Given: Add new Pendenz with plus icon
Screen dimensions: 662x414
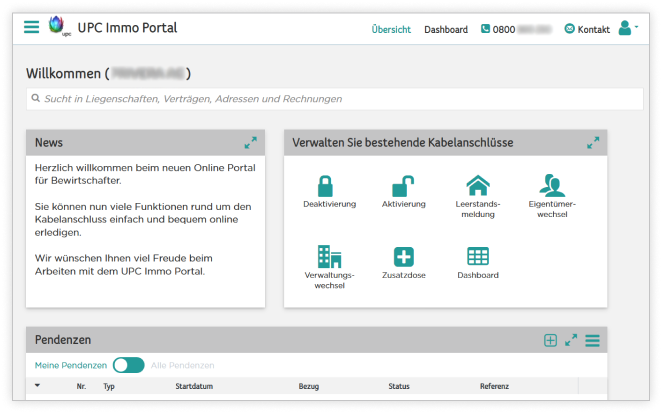Looking at the screenshot, I should click(x=550, y=340).
